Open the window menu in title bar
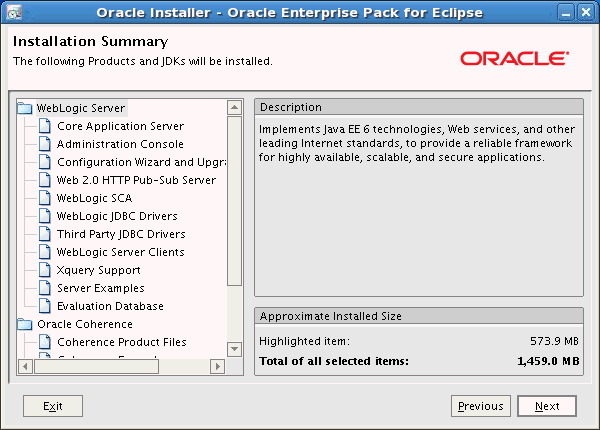This screenshot has height=430, width=600. coord(12,13)
